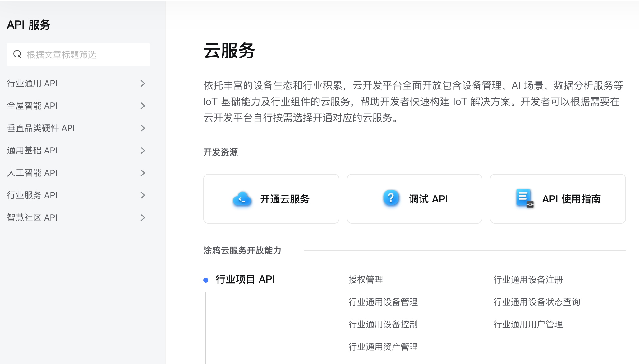Viewport: 639px width, 364px height.
Task: Select 智慧社区 API in the sidebar
Action: pos(32,217)
